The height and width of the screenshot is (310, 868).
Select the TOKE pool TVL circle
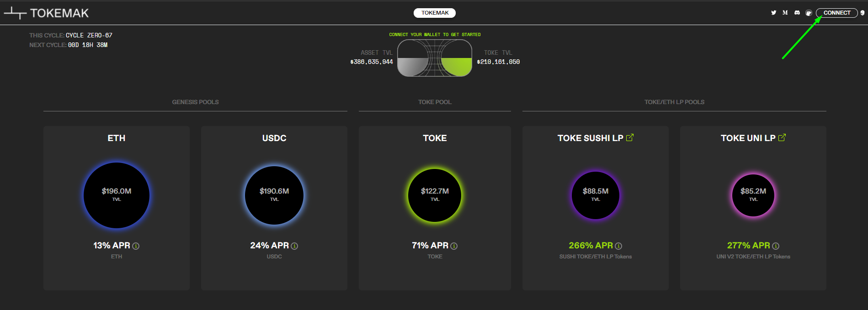pos(435,195)
